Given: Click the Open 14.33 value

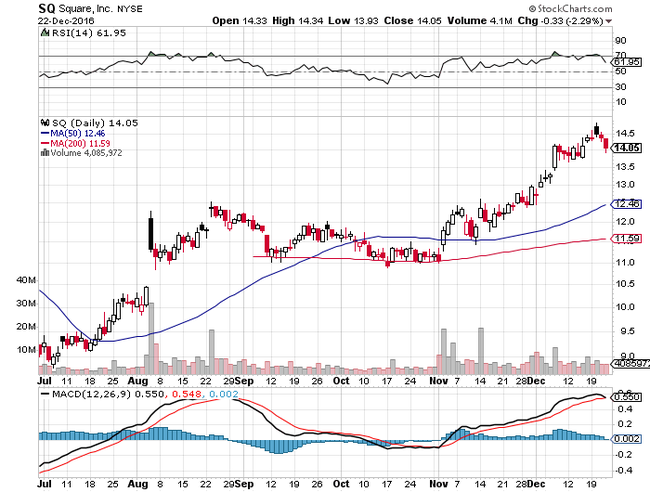Looking at the screenshot, I should tap(239, 21).
